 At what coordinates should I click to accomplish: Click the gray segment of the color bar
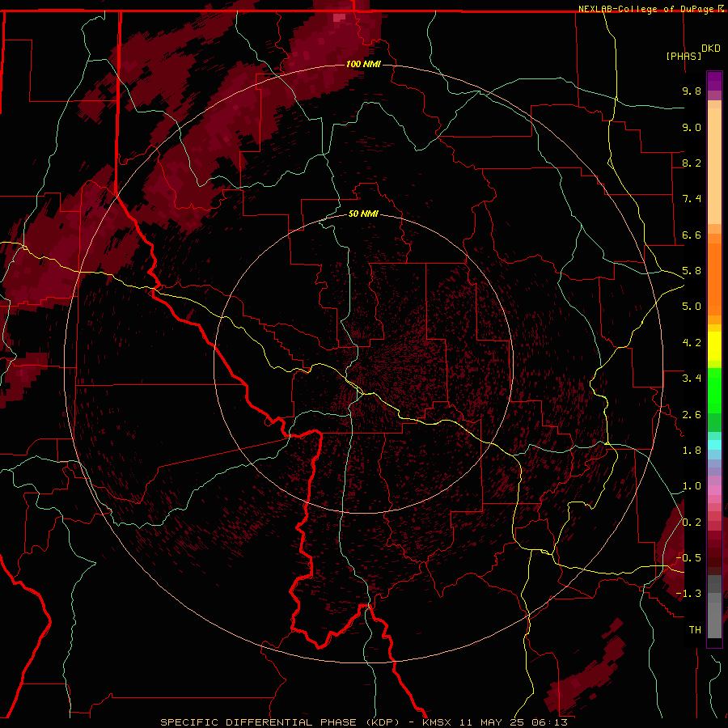tap(714, 607)
